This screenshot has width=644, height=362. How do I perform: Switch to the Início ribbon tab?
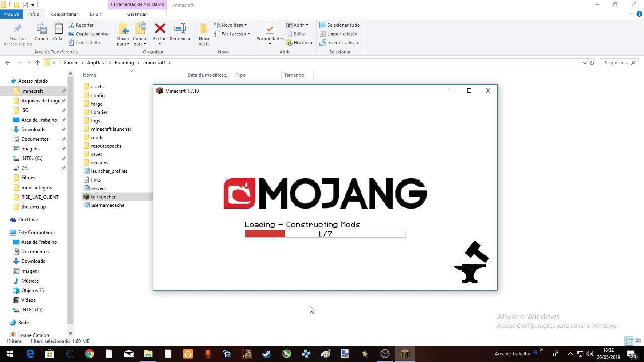click(34, 14)
